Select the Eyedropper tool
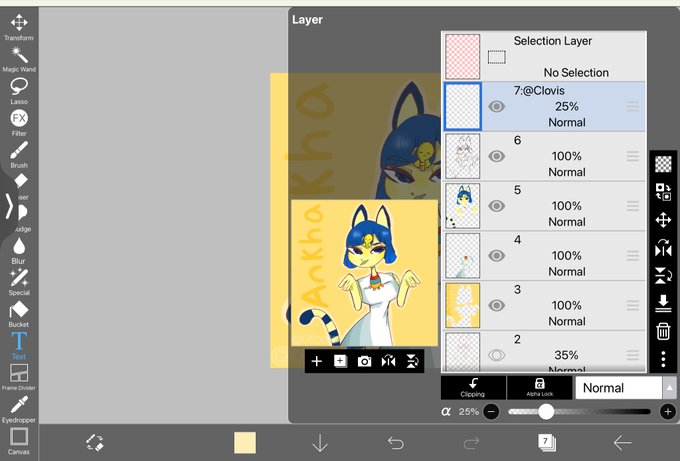This screenshot has height=461, width=680. (19, 409)
